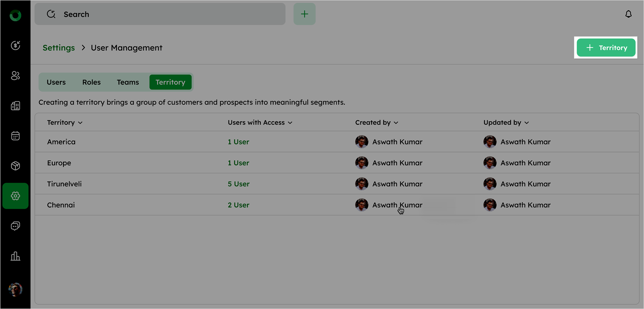Click the add Territory button

(606, 48)
